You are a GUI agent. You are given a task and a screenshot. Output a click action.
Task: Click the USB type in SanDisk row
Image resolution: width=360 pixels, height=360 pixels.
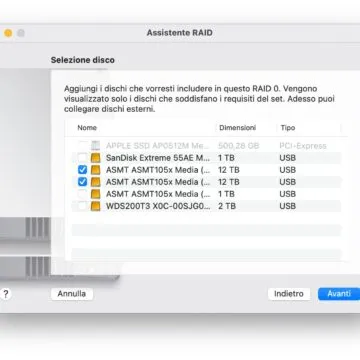[x=288, y=158]
